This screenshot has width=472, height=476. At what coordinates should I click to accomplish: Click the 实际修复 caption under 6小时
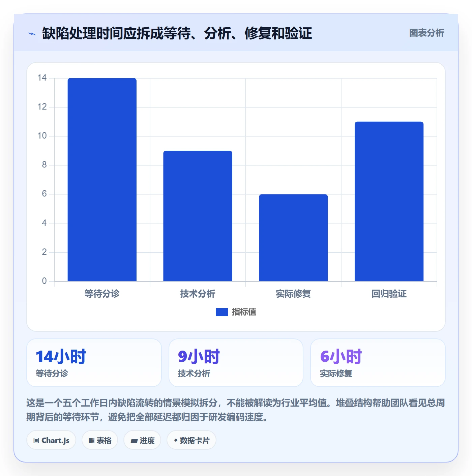pyautogui.click(x=336, y=374)
